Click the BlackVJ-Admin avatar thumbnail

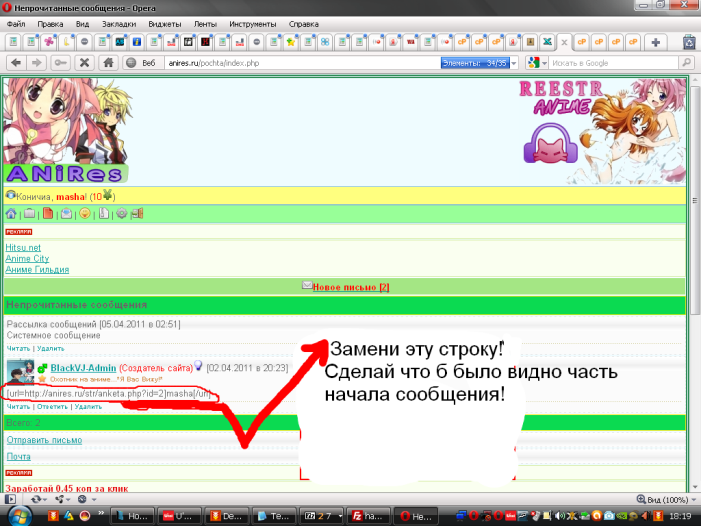pyautogui.click(x=20, y=371)
